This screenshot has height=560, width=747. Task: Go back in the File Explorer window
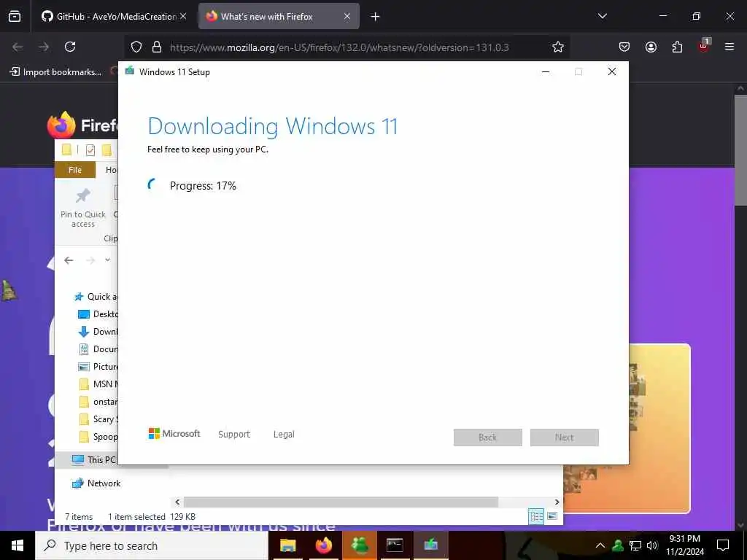[69, 260]
